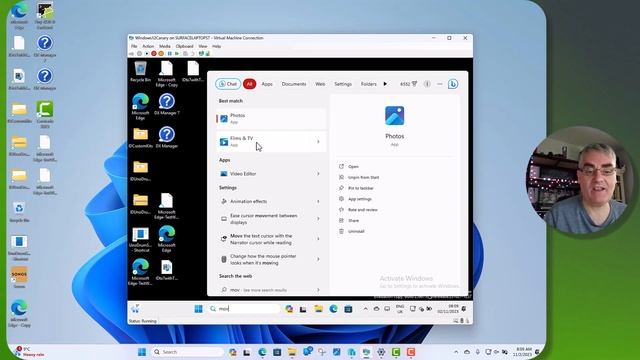Screen dimensions: 640x360
Task: Switch to Documents search filter
Action: (x=293, y=84)
